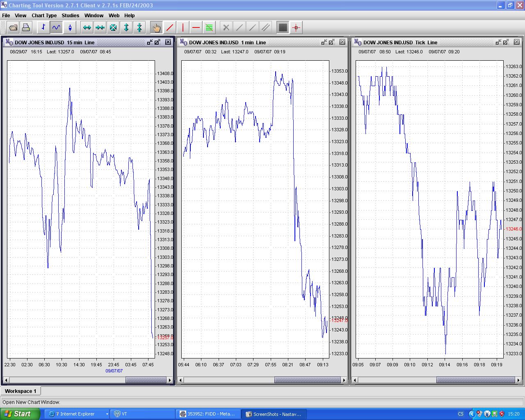The width and height of the screenshot is (525, 420).
Task: Select the Workspace 1 tab
Action: pos(21,391)
